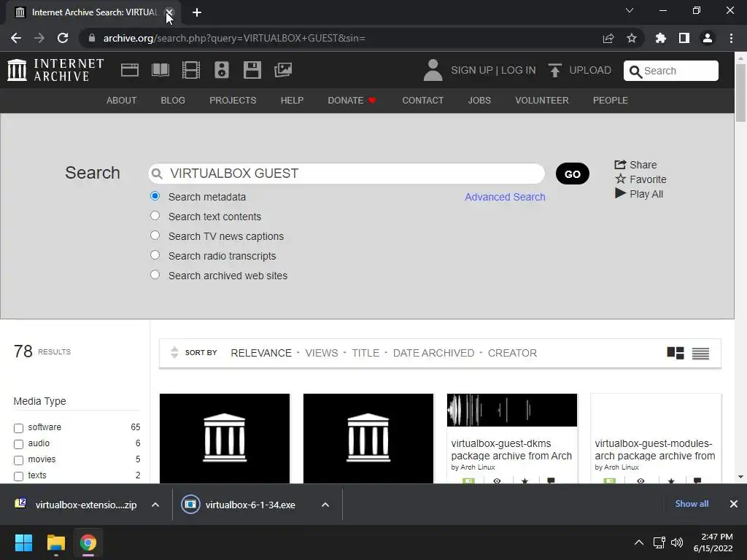Open the Texts book icon
The image size is (747, 560).
[160, 70]
